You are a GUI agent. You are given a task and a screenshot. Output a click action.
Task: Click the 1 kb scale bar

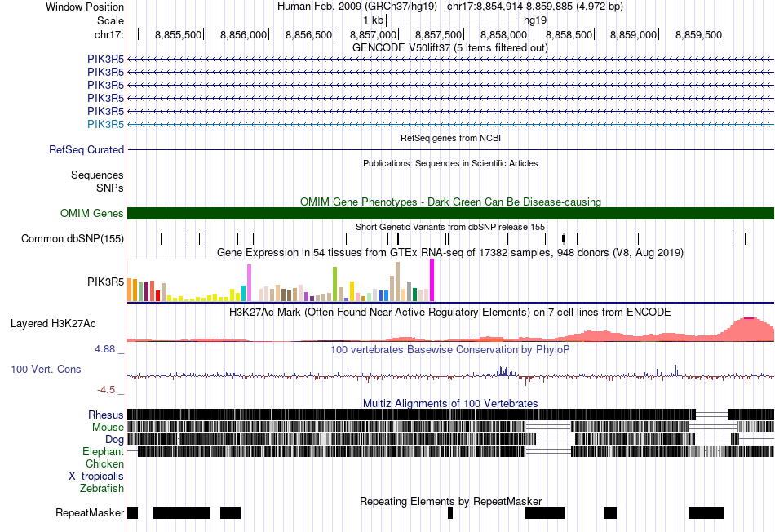(451, 20)
